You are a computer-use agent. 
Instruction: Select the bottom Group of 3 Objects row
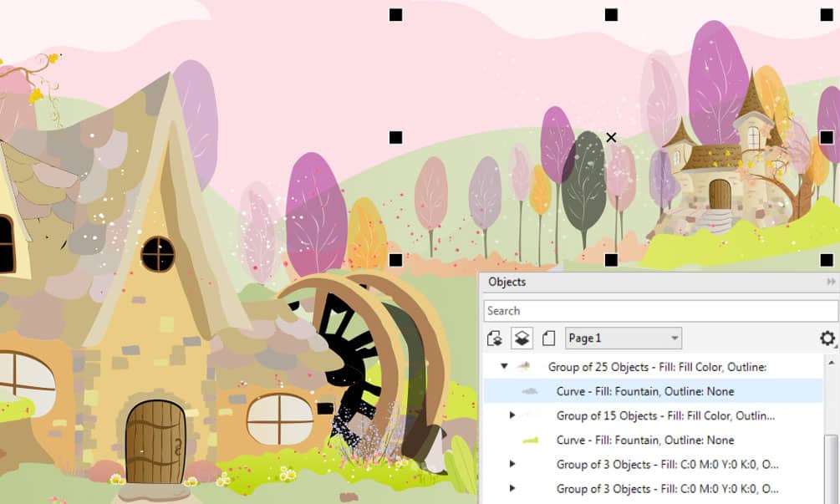point(653,489)
